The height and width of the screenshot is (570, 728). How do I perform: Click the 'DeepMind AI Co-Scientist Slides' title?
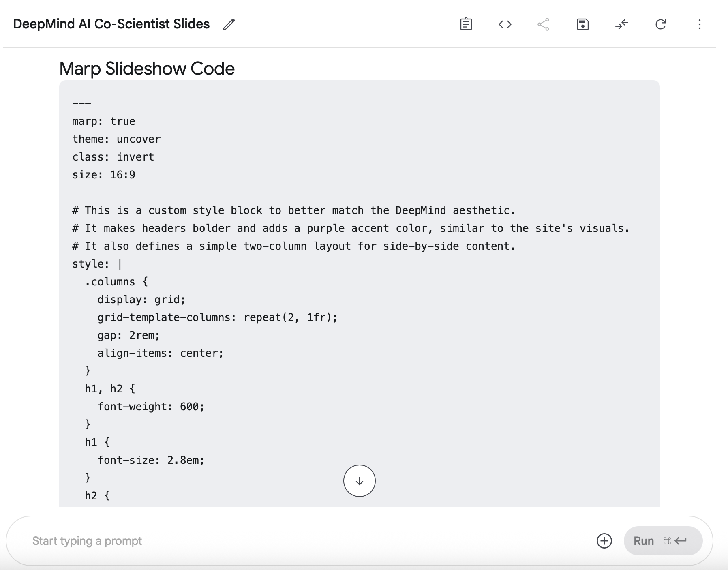[111, 24]
